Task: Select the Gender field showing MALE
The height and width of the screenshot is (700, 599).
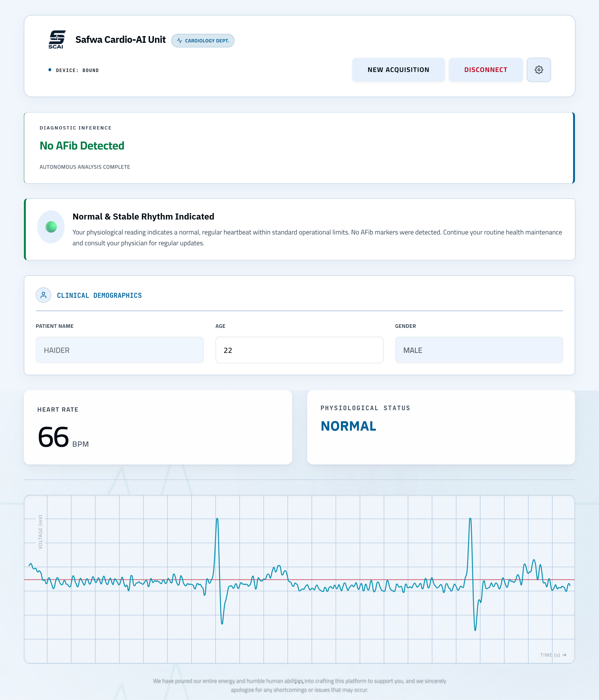Action: [479, 350]
